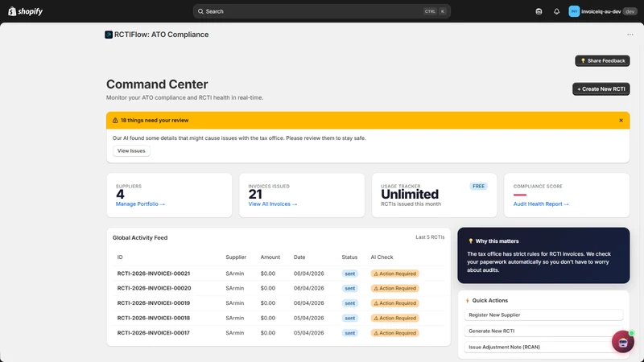
Task: Click the warning triangle icon in banner
Action: pyautogui.click(x=115, y=120)
